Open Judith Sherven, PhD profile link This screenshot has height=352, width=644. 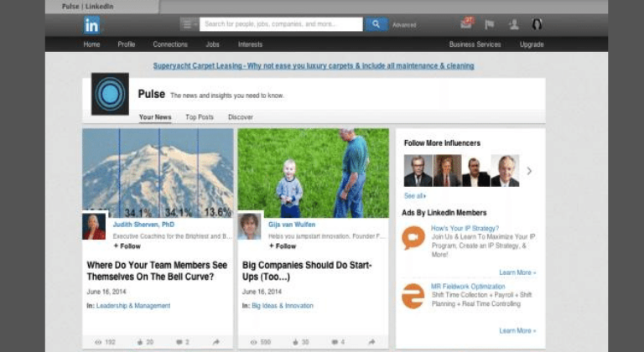[143, 225]
